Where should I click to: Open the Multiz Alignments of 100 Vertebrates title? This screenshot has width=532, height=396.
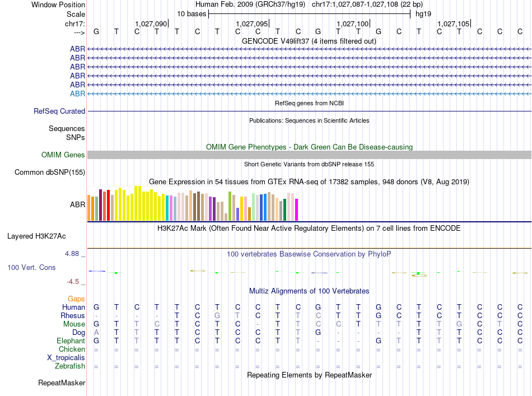[x=309, y=291]
